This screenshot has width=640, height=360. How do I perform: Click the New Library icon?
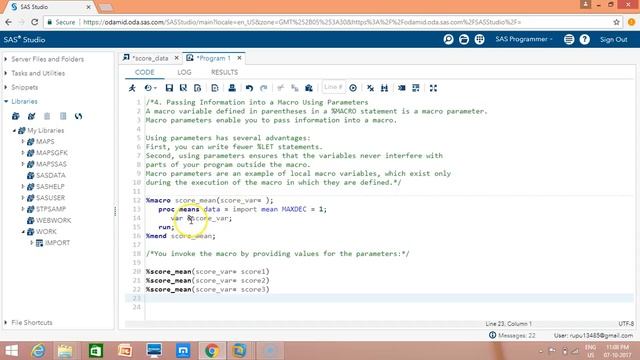[x=16, y=116]
